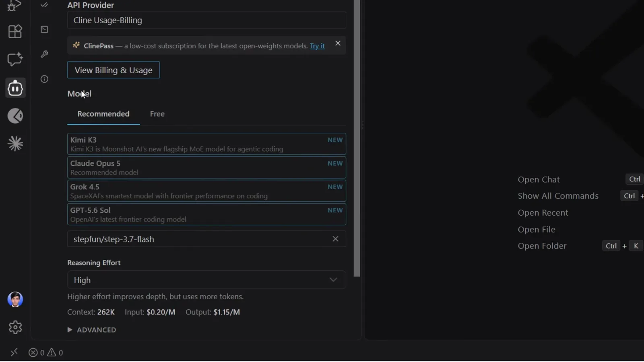Click Show All Commands
The height and width of the screenshot is (362, 644).
click(x=558, y=196)
